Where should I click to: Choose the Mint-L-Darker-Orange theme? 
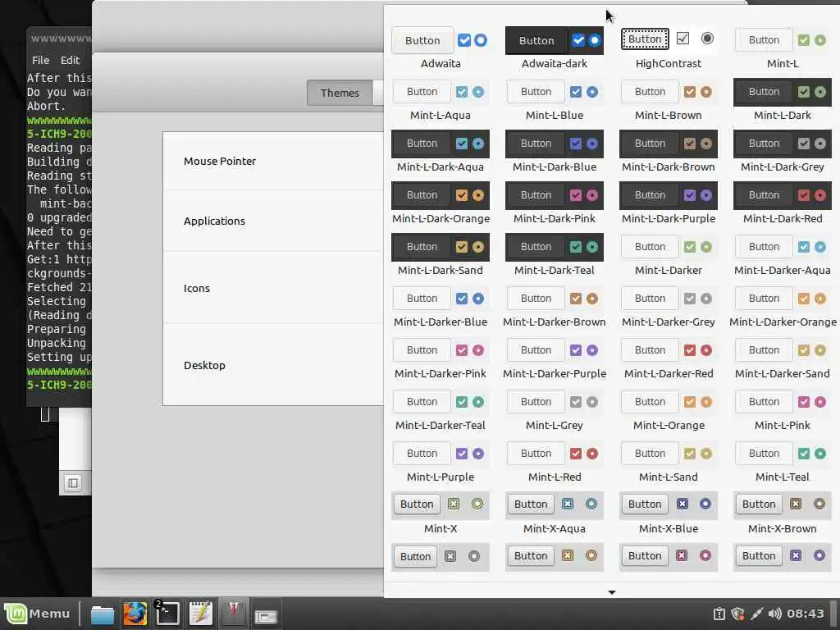tap(783, 307)
